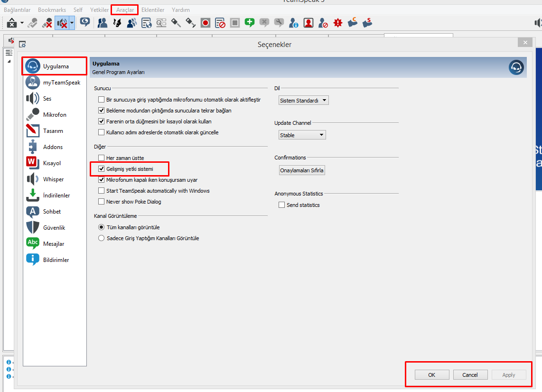The height and width of the screenshot is (392, 542).
Task: Open Whisper settings page
Action: [x=55, y=179]
